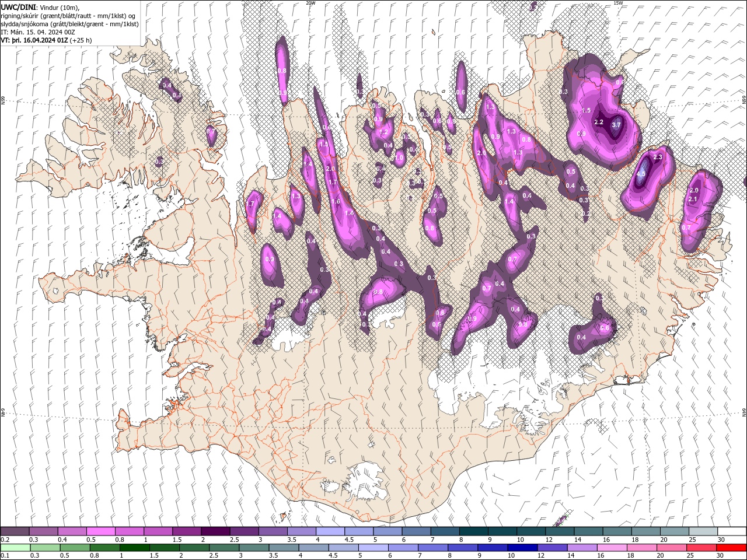This screenshot has width=747, height=560.
Task: Click top-row legend swatch between 0.2 and 0.3
Action: click(x=15, y=531)
